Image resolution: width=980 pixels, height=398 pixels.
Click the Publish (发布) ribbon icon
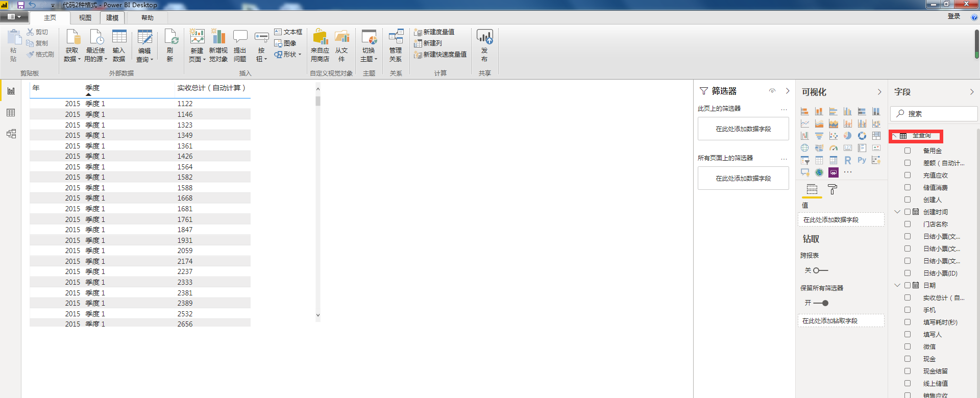click(484, 45)
